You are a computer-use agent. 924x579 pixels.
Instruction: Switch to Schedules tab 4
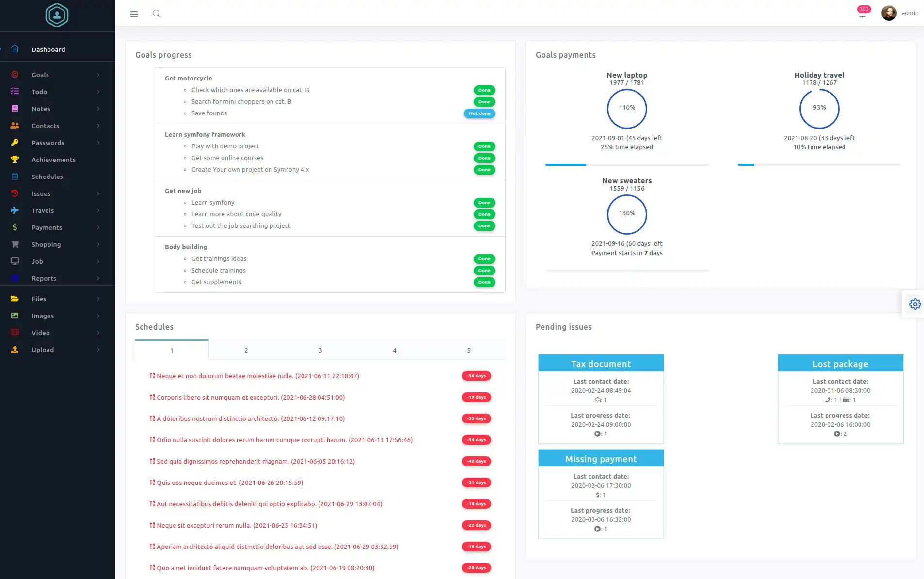point(395,350)
